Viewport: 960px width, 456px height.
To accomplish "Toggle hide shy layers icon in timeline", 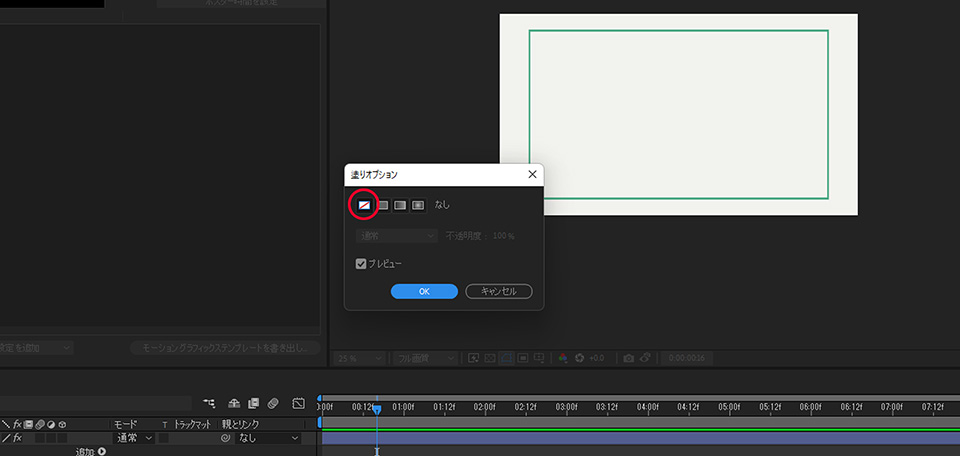I will click(x=234, y=403).
